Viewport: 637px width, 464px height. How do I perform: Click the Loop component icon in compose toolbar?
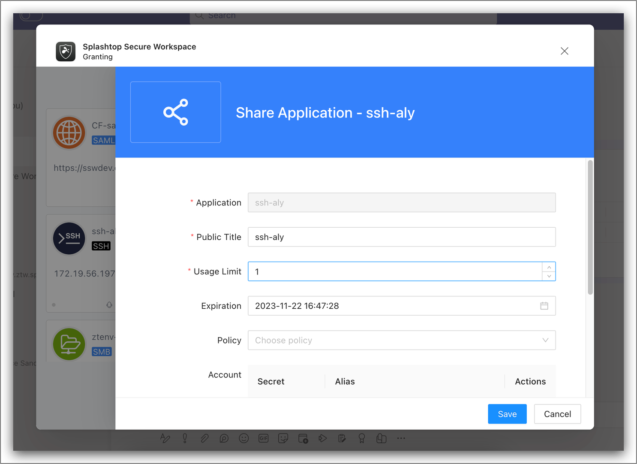(x=224, y=438)
